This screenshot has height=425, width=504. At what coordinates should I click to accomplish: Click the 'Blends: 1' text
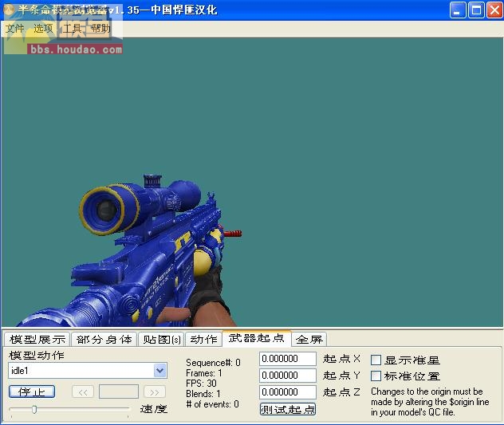[203, 393]
